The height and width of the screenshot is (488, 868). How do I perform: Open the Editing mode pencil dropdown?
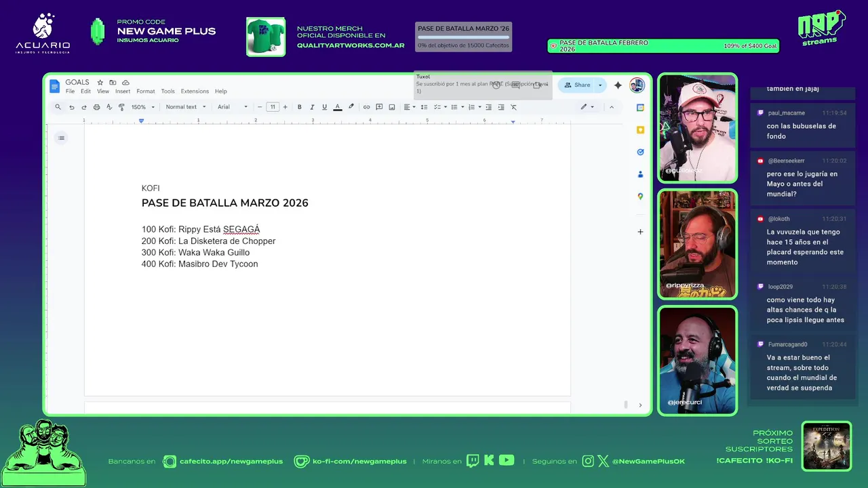[587, 107]
